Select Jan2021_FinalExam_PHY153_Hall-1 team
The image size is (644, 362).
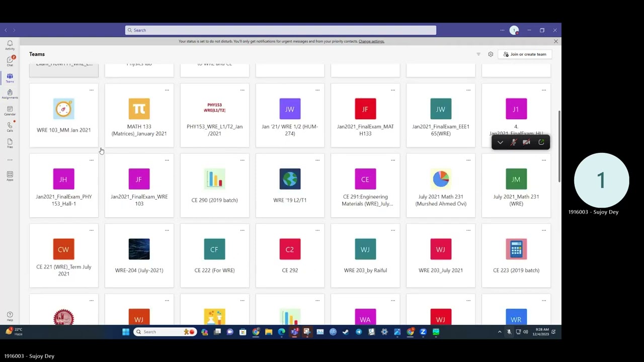point(64,186)
